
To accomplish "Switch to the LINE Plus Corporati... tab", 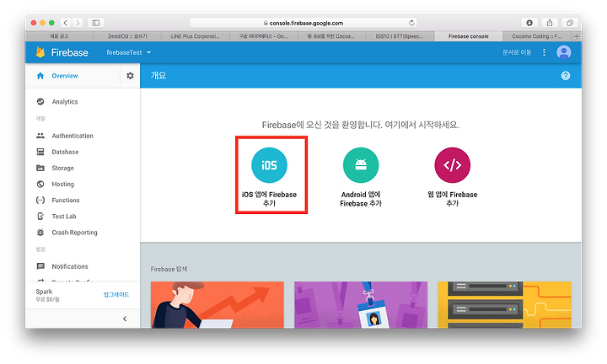I will coord(196,36).
